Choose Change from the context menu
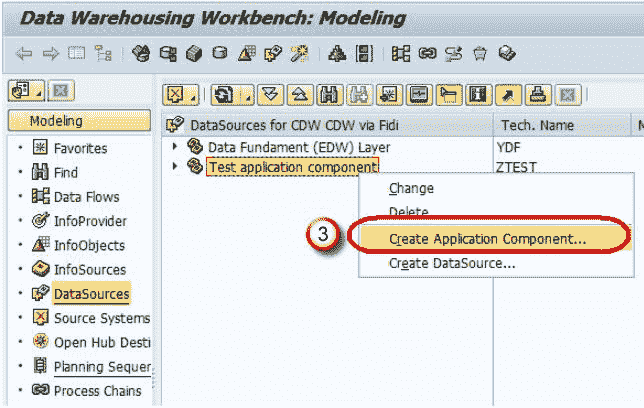Image resolution: width=644 pixels, height=408 pixels. [x=411, y=189]
